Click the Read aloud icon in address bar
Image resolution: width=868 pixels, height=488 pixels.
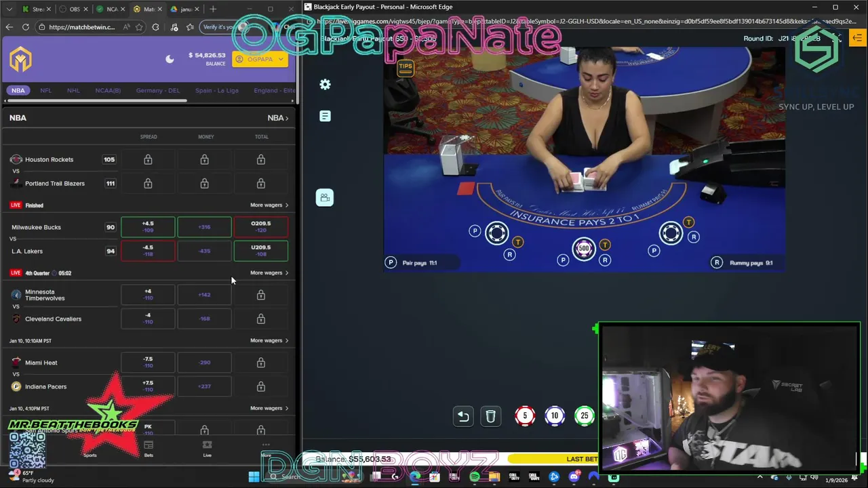[x=126, y=27]
